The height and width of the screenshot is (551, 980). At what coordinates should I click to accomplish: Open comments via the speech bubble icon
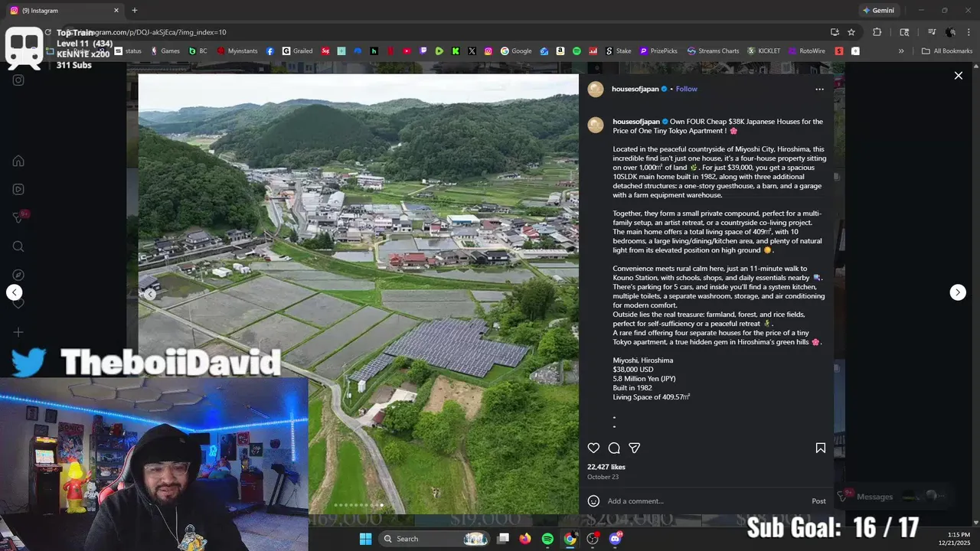point(614,448)
